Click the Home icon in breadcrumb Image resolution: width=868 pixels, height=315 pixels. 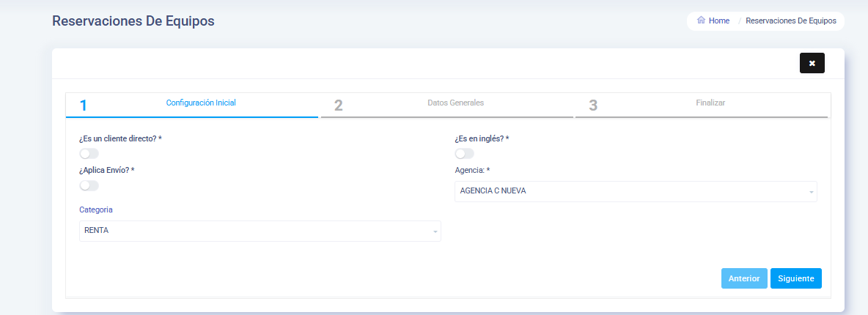701,21
